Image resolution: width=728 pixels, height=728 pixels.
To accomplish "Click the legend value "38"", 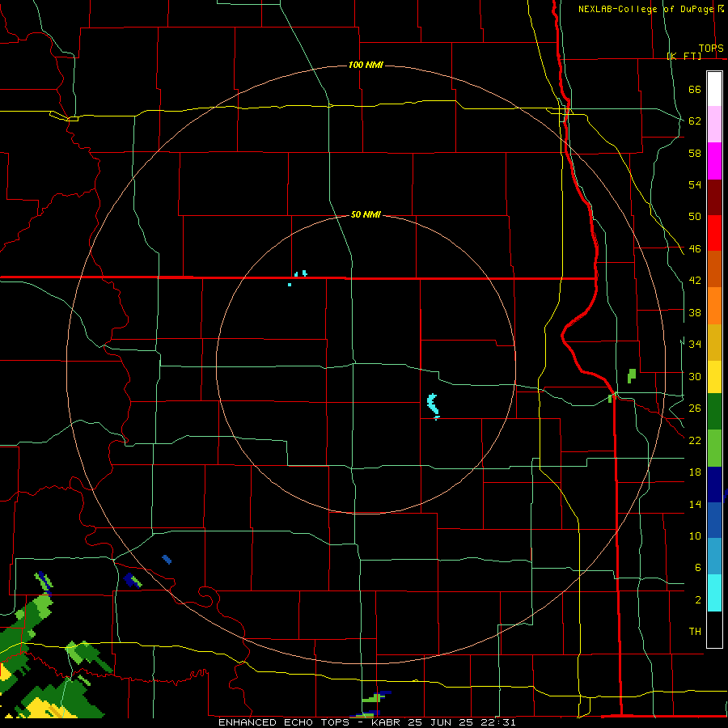I will point(695,312).
